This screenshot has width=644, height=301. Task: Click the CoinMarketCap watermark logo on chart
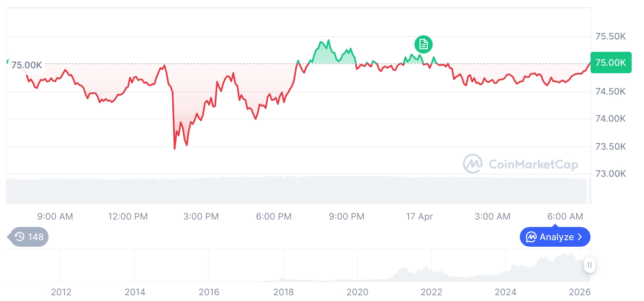coord(473,164)
